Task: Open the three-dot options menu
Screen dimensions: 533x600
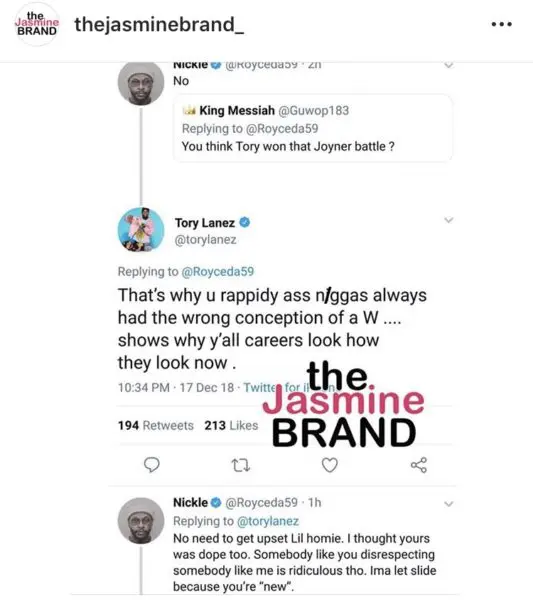Action: 502,24
